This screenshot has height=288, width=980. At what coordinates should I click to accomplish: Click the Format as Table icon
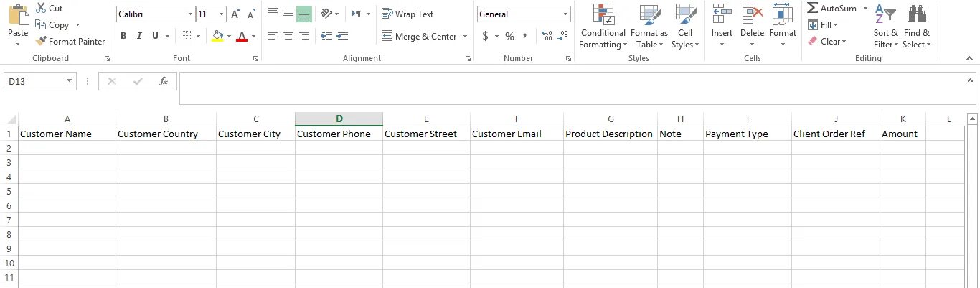(649, 16)
